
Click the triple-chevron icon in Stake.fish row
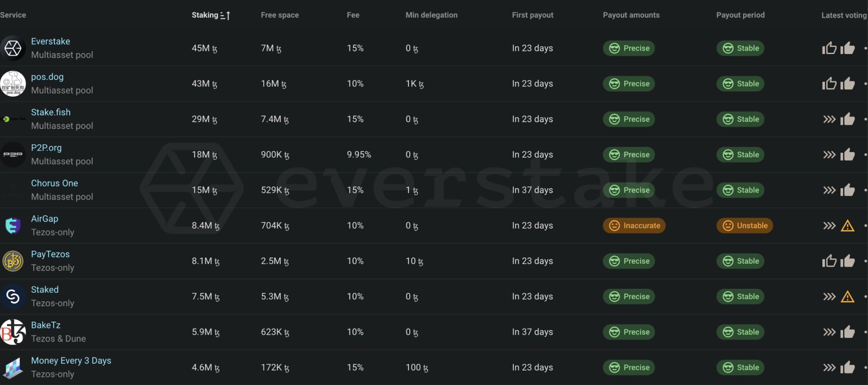[x=829, y=119]
